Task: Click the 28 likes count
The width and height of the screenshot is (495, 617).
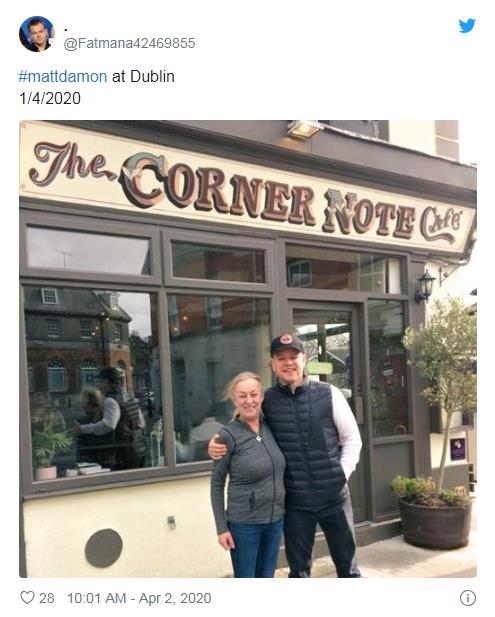Action: [x=47, y=598]
